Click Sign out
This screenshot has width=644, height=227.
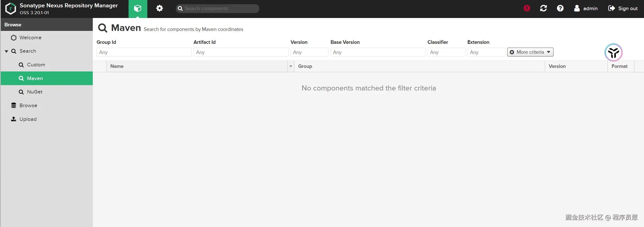pyautogui.click(x=623, y=8)
